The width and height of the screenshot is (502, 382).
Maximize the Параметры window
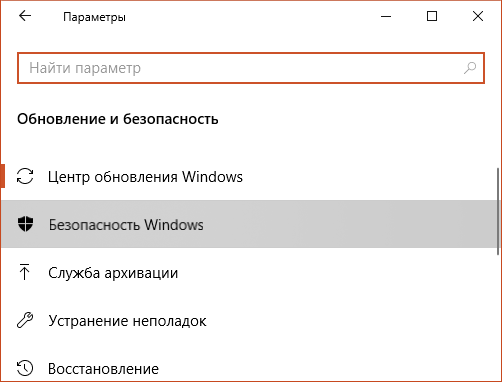432,16
